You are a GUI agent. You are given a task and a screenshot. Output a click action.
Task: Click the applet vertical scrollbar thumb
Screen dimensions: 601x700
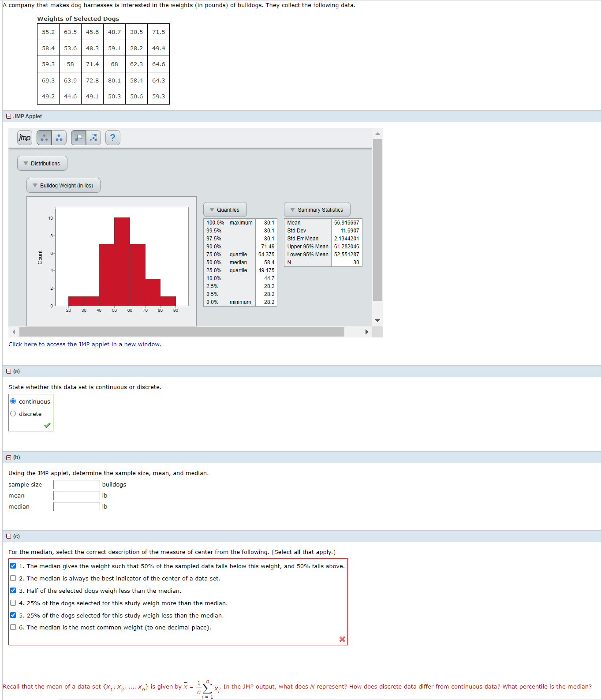tap(377, 220)
